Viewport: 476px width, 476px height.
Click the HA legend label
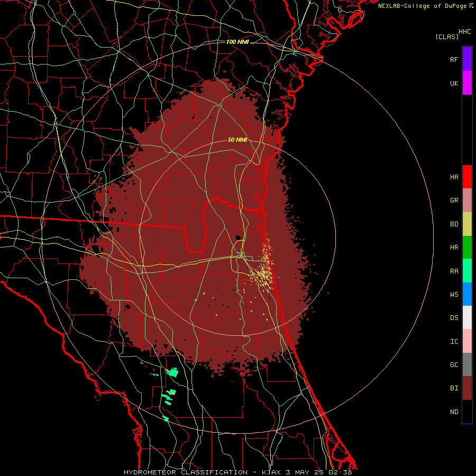tap(454, 177)
